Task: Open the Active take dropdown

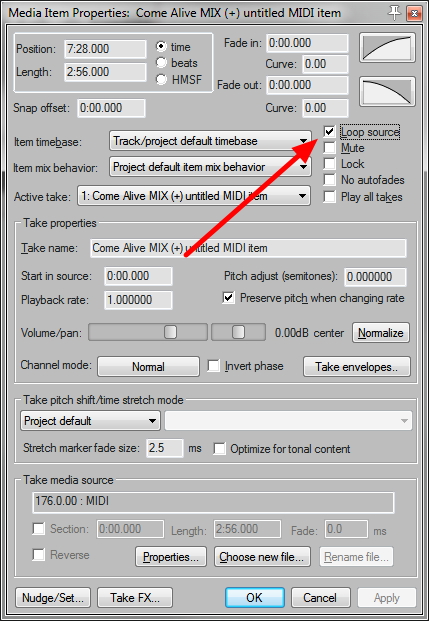Action: [x=194, y=196]
